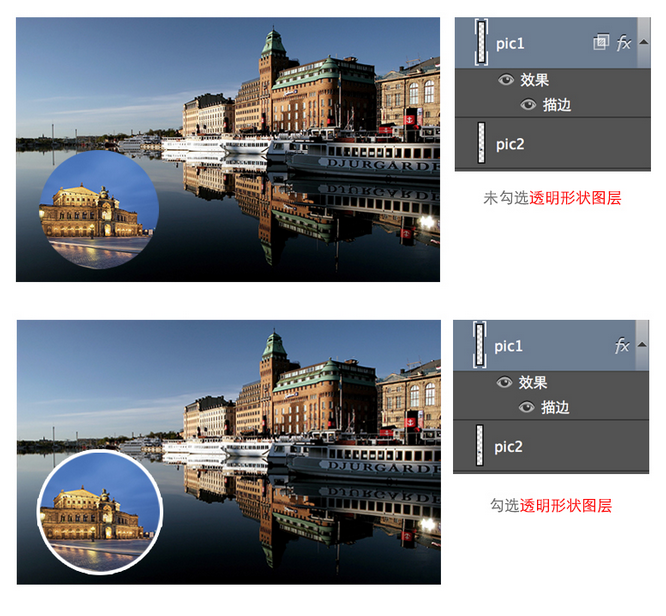Click the pic1 layer name in top panel
Image resolution: width=666 pixels, height=616 pixels.
510,43
